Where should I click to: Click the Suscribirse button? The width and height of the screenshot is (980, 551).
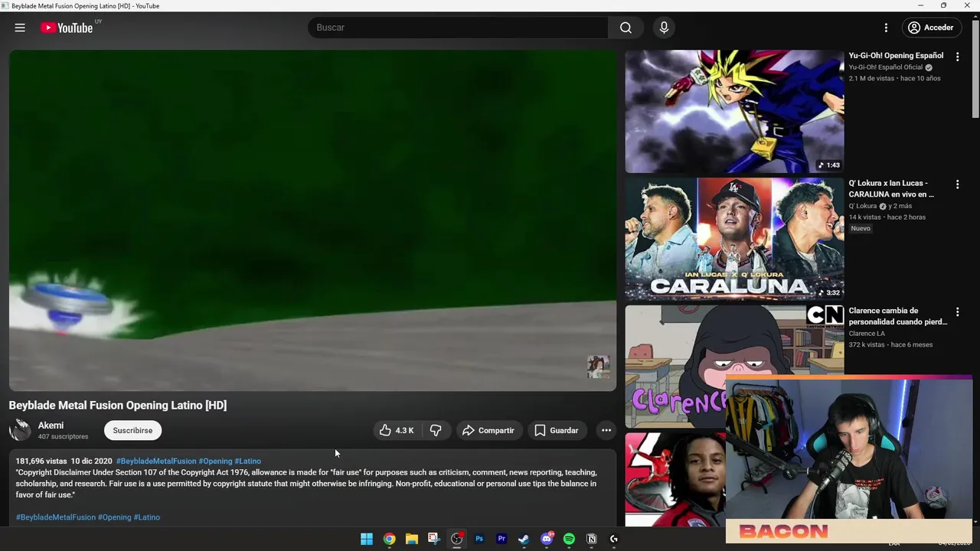132,430
